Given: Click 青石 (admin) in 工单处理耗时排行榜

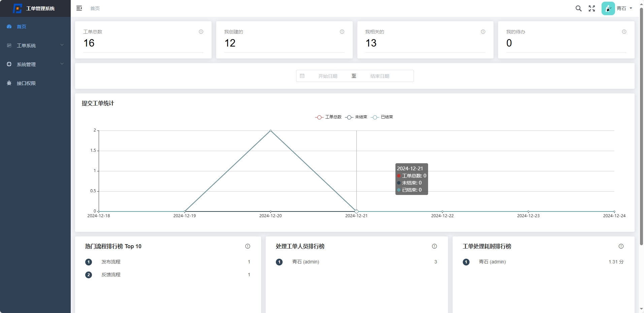Looking at the screenshot, I should [492, 262].
